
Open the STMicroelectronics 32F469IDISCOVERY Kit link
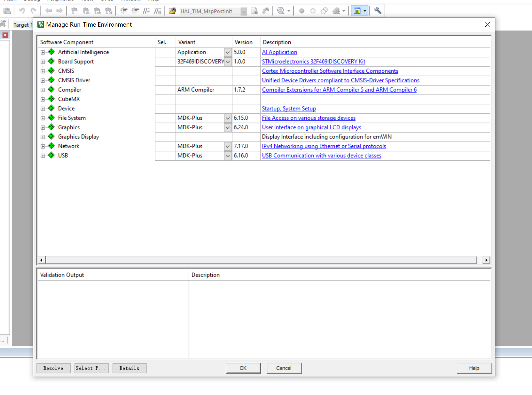(x=314, y=62)
